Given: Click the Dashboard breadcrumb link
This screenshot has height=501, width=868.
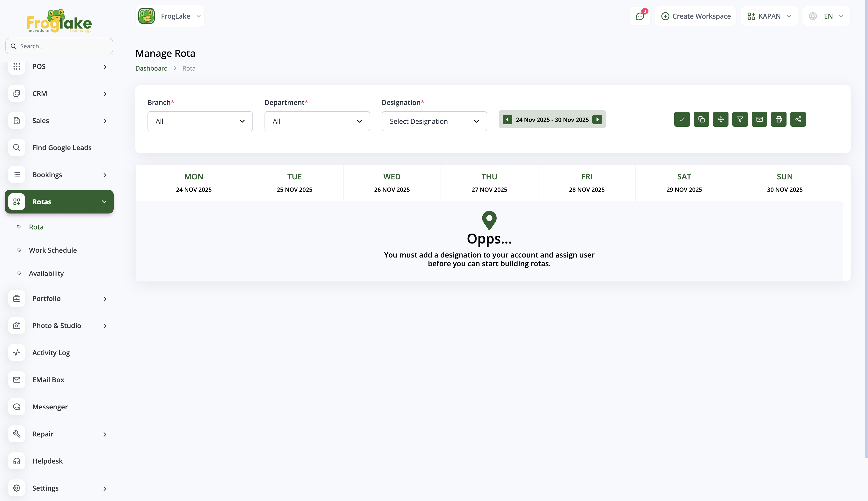Looking at the screenshot, I should 151,68.
